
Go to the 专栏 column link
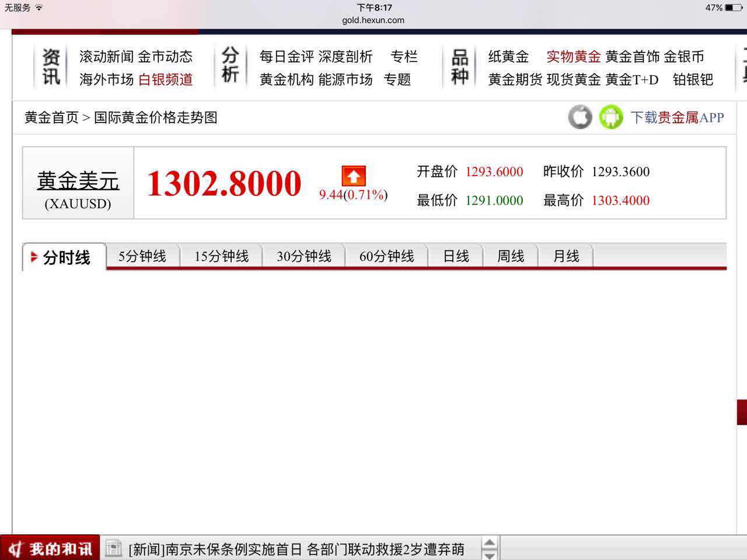coord(404,57)
